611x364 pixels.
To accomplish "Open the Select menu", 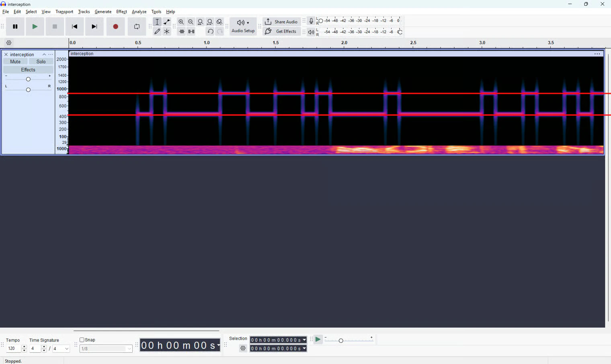I will click(31, 12).
